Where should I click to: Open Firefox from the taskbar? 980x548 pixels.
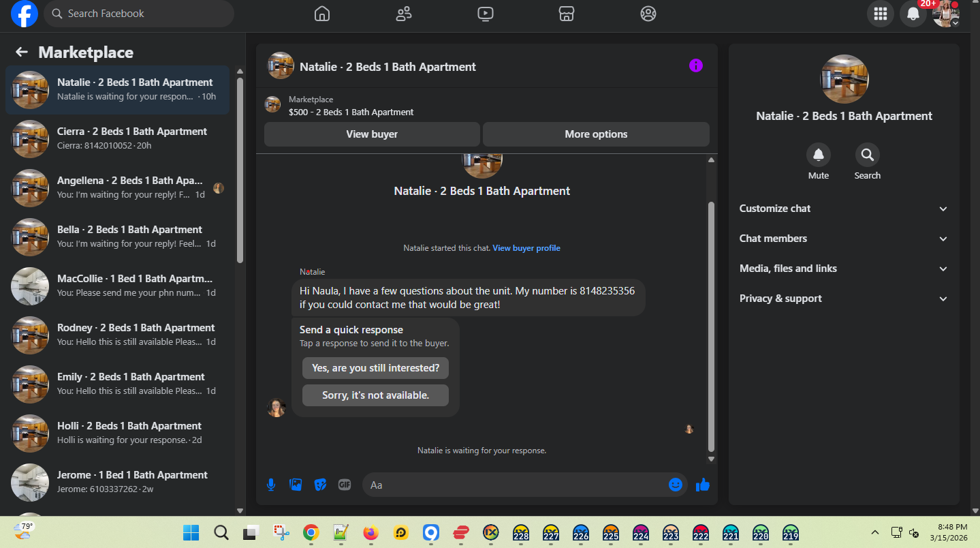[371, 532]
